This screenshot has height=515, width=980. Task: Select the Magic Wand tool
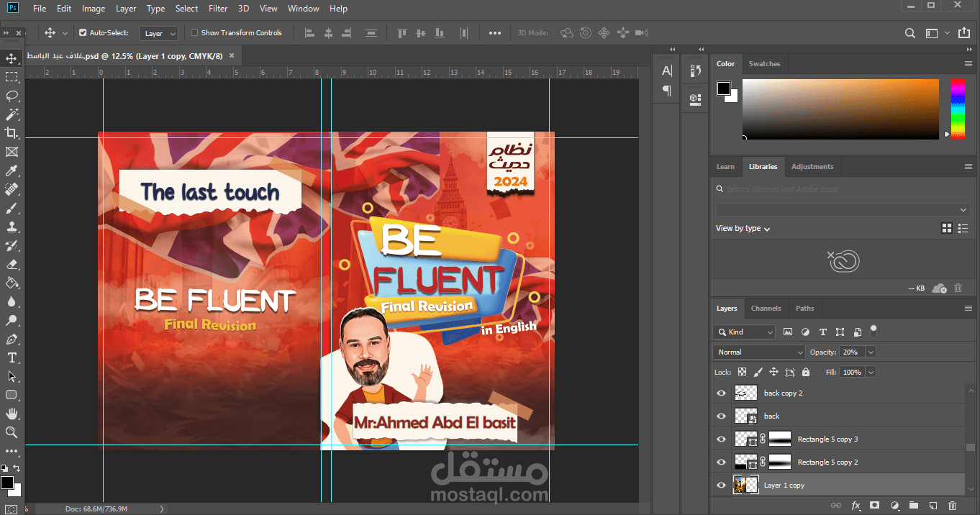(12, 114)
